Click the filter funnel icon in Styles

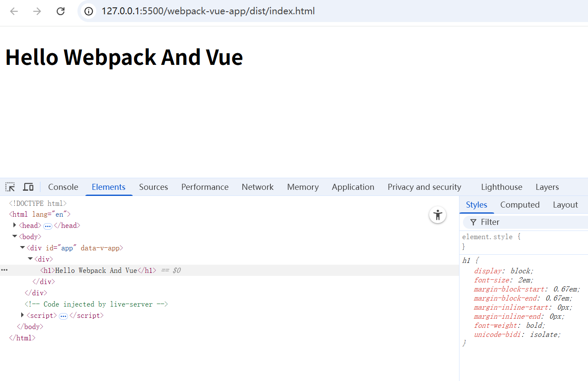(x=473, y=222)
